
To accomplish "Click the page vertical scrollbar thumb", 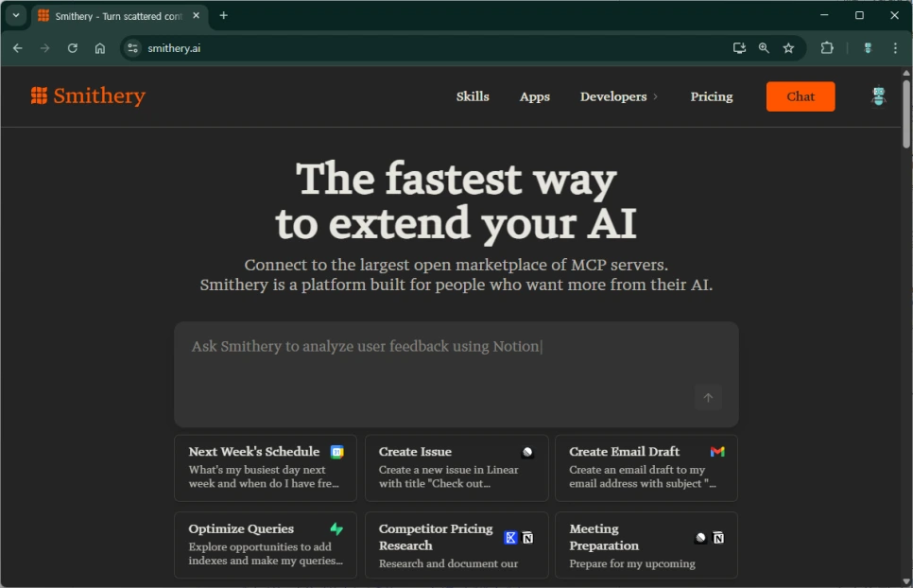I will (906, 114).
